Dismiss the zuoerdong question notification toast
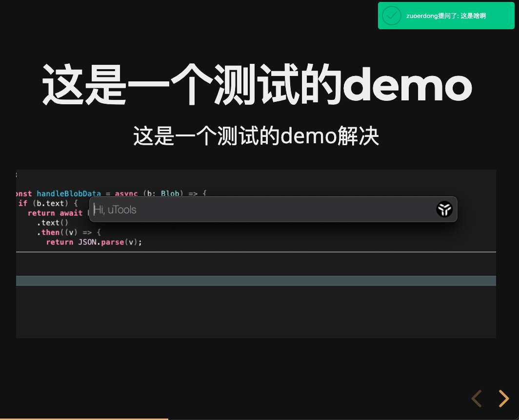The width and height of the screenshot is (519, 420). click(445, 16)
